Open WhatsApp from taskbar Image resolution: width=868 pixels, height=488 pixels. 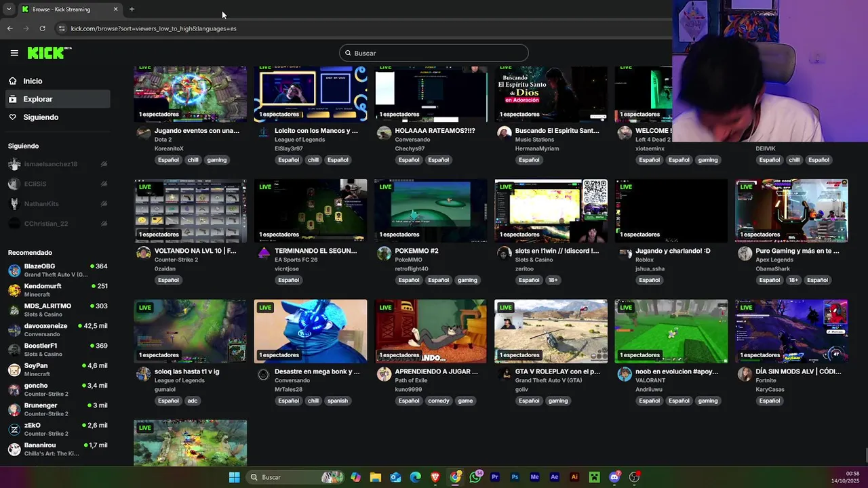(x=475, y=477)
